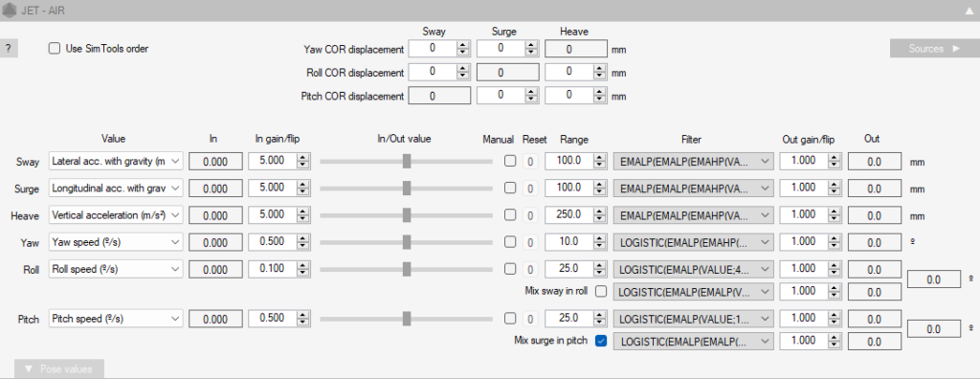Open the question mark help button

click(8, 49)
